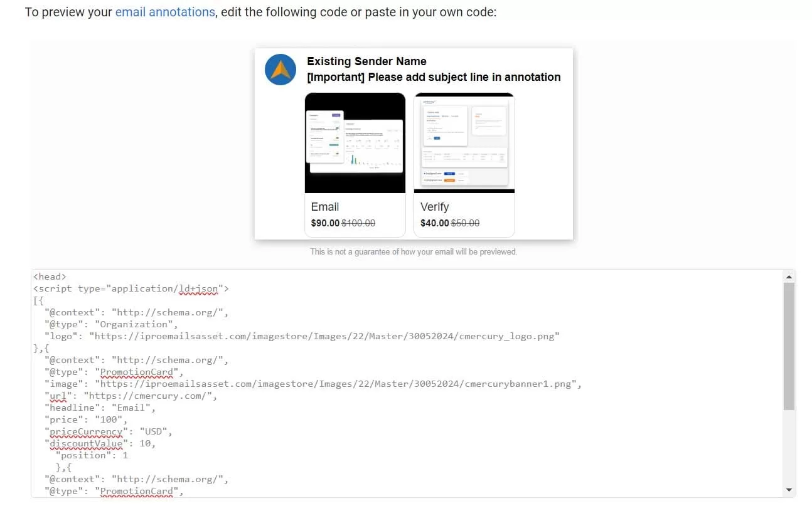Click the scroll up arrow of code editor
Viewport: 812px width, 511px height.
point(789,277)
